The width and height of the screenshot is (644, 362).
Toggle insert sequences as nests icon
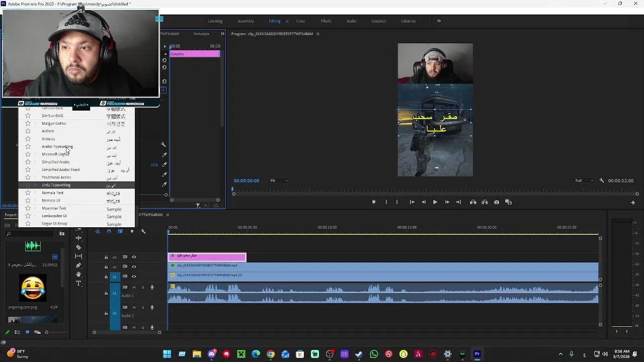pos(98,231)
